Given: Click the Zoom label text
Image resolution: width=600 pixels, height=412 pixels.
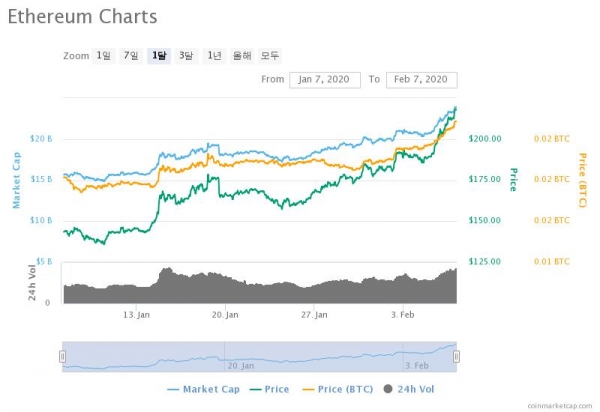Looking at the screenshot, I should pos(76,56).
